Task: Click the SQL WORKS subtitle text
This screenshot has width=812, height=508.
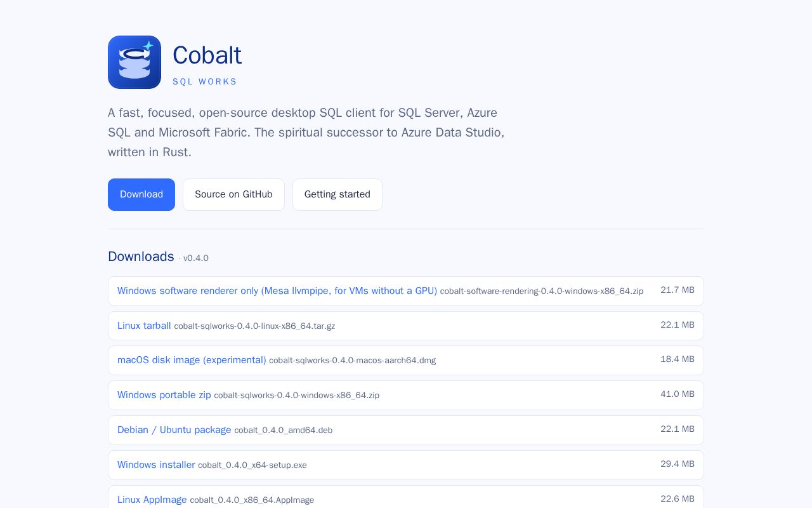Action: coord(205,82)
